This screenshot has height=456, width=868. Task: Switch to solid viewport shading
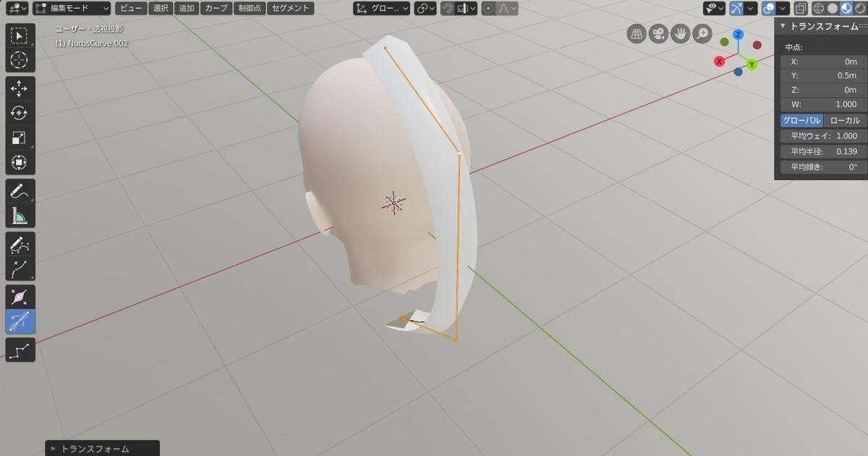(x=833, y=9)
